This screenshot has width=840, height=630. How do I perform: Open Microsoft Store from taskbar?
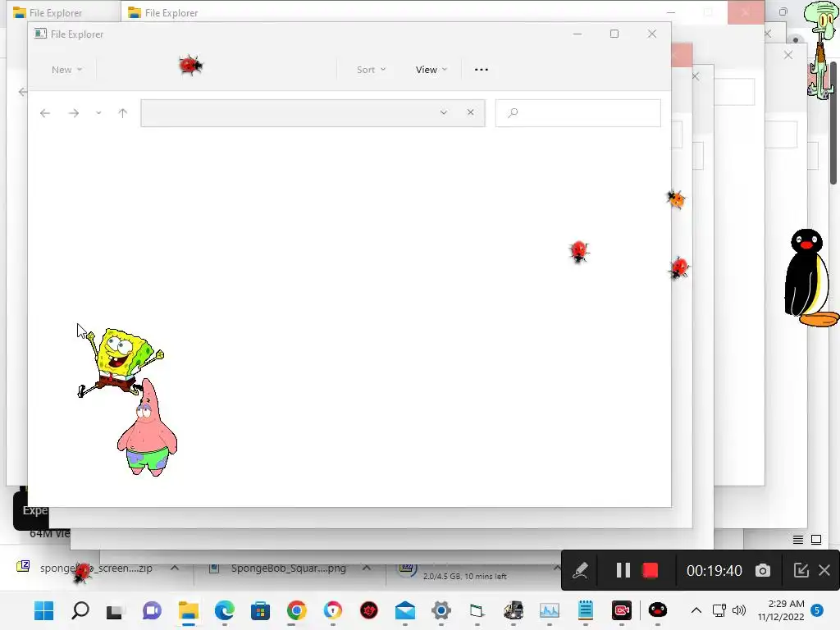pos(260,610)
